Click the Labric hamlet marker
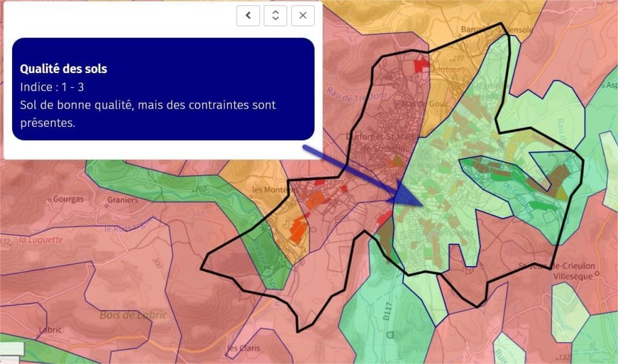This screenshot has height=364, width=618. 50,330
